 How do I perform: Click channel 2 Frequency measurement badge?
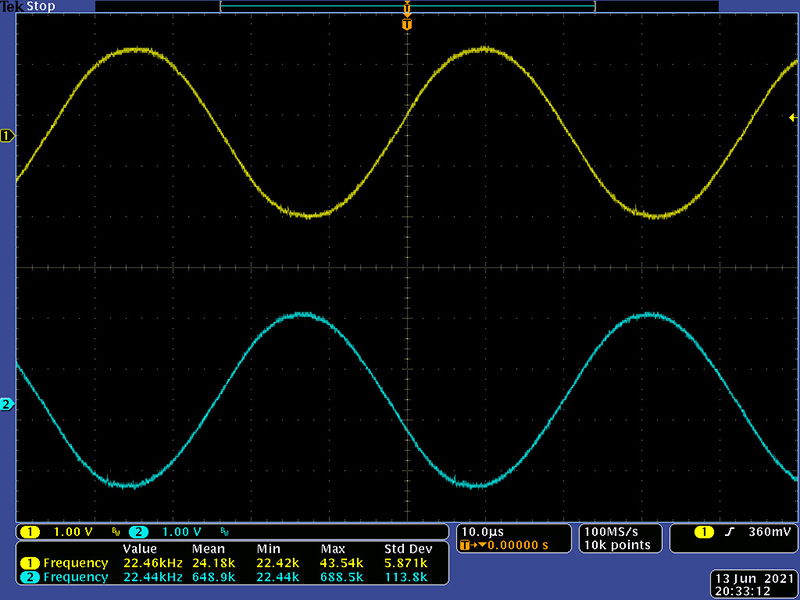[30, 577]
